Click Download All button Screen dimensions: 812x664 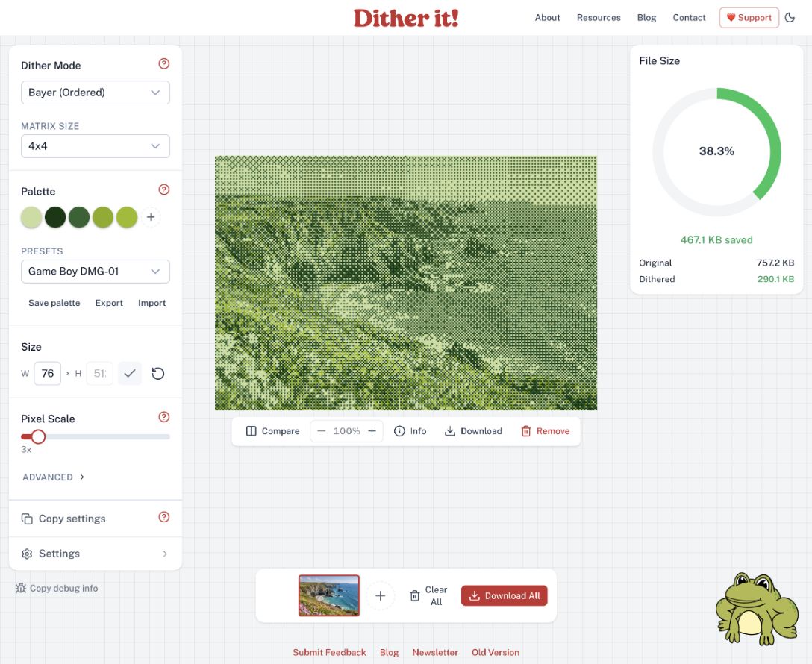pos(505,595)
